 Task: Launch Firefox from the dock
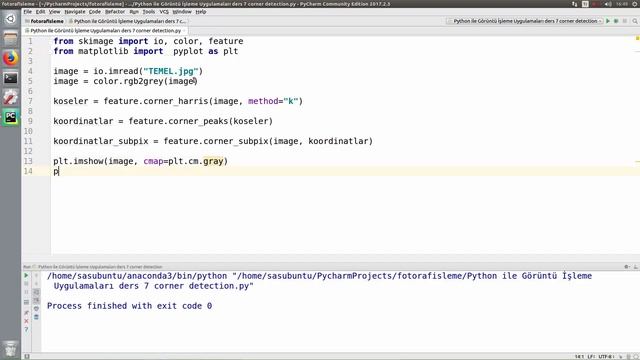click(10, 58)
